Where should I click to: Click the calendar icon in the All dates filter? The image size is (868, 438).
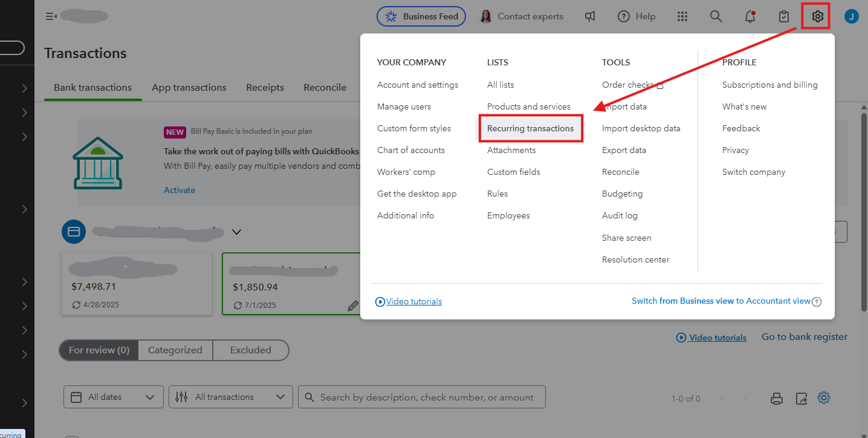76,397
